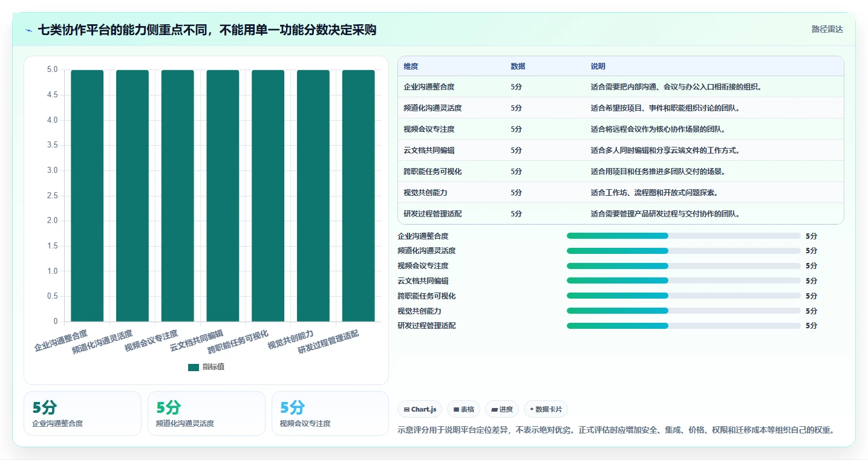Click the 频道化沟通灵活度 chart bar
The height and width of the screenshot is (460, 868).
pyautogui.click(x=132, y=196)
